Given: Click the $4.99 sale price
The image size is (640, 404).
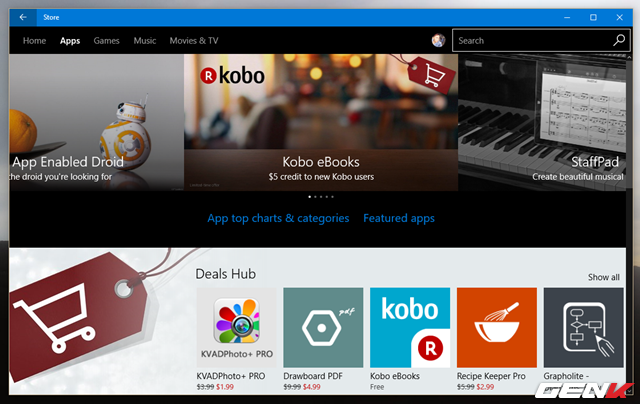Looking at the screenshot, I should coord(311,387).
